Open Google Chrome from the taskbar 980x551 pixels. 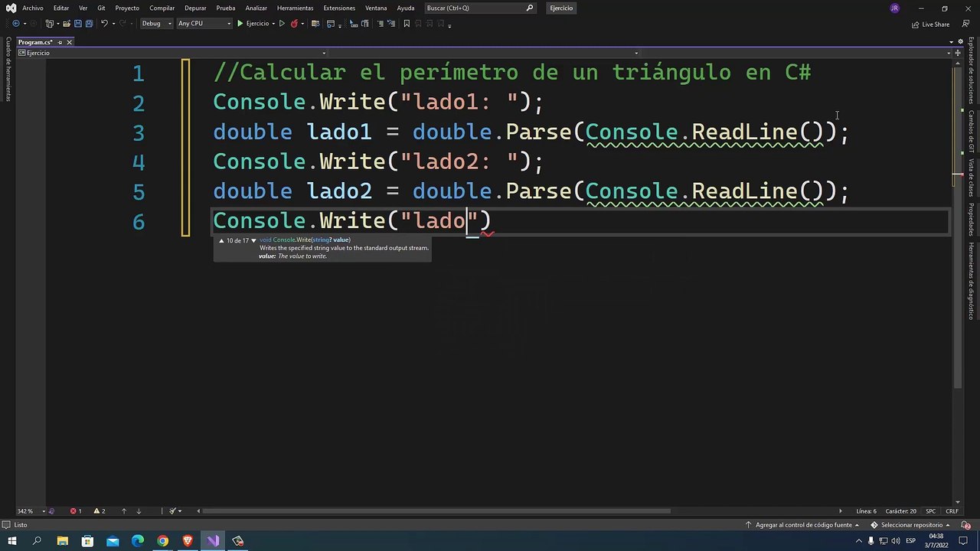pyautogui.click(x=163, y=541)
